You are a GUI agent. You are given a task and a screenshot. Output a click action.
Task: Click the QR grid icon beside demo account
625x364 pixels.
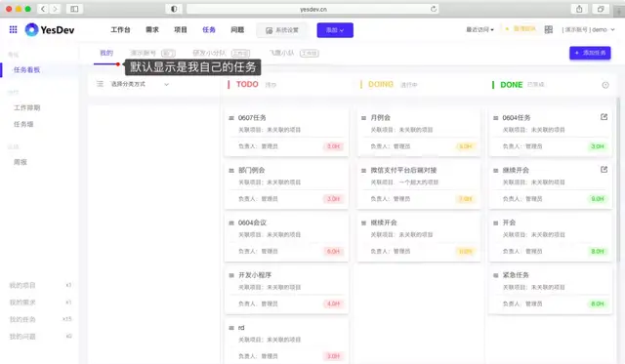coord(549,29)
